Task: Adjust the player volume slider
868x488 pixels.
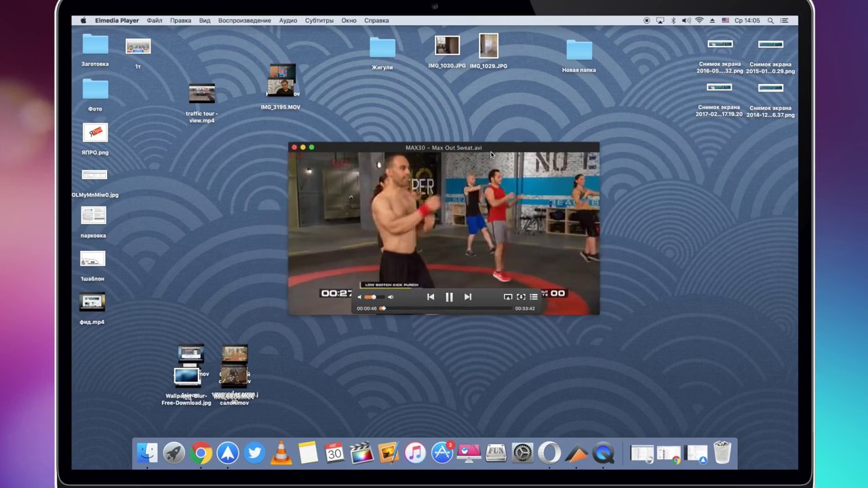Action: [374, 297]
